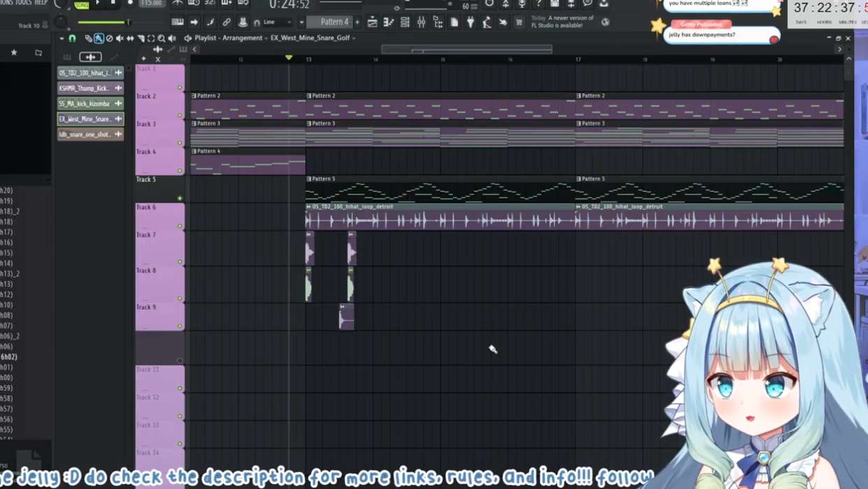Select the Mute tool in playlist toolbar
Screen dimensions: 868x489
[x=120, y=38]
